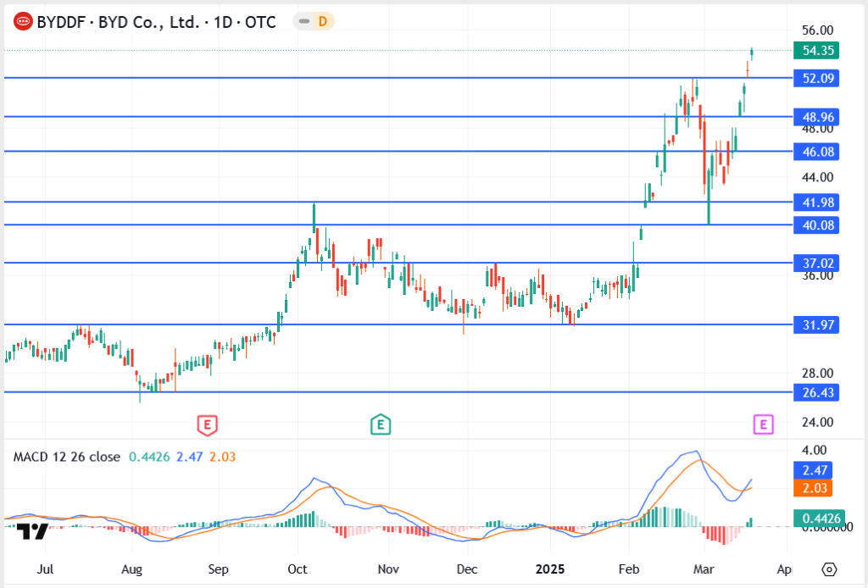This screenshot has width=868, height=588.
Task: Click the current price label 54.35
Action: coord(817,51)
